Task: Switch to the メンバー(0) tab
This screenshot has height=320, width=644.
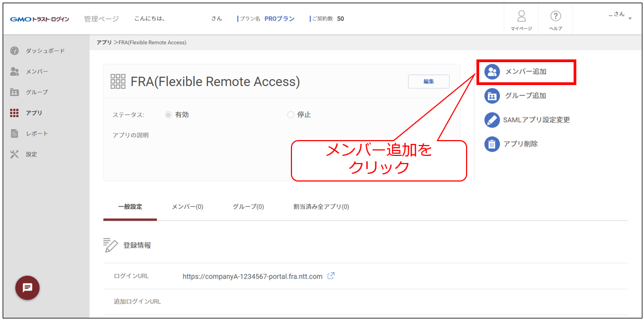Action: coord(187,207)
